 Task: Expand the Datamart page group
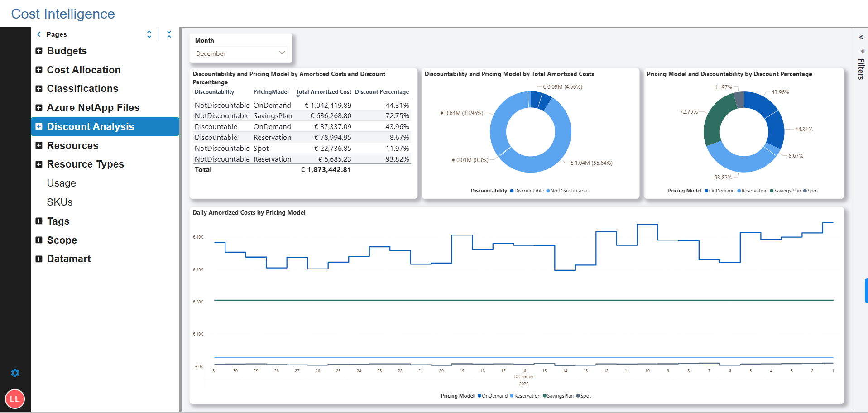pyautogui.click(x=39, y=259)
